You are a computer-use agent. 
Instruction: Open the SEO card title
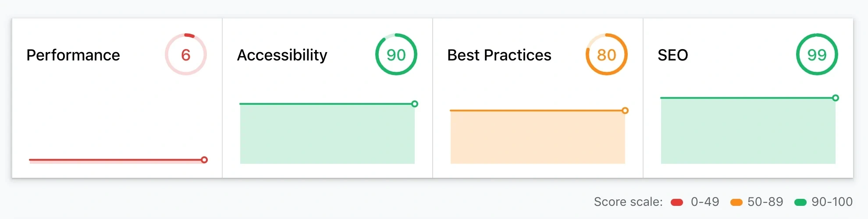pos(673,55)
